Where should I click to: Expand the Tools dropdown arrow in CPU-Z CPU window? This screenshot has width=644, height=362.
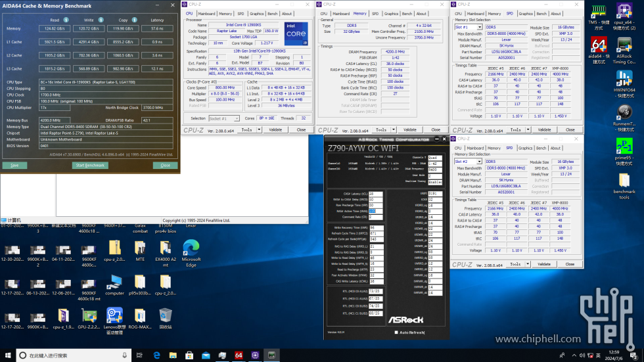click(259, 129)
